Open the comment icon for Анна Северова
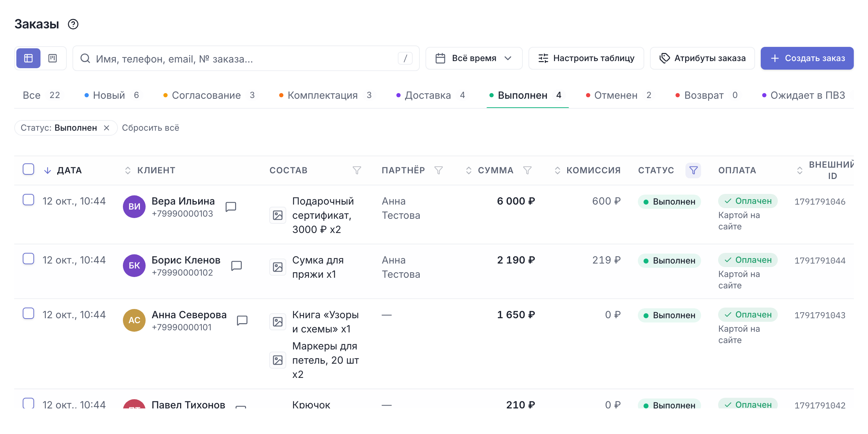This screenshot has width=868, height=434. pyautogui.click(x=242, y=320)
